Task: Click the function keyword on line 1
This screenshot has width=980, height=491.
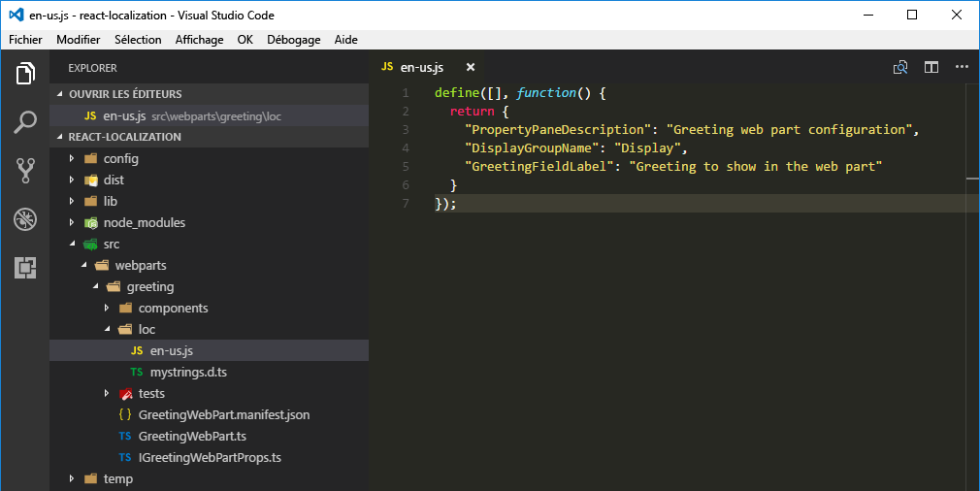Action: pos(547,92)
